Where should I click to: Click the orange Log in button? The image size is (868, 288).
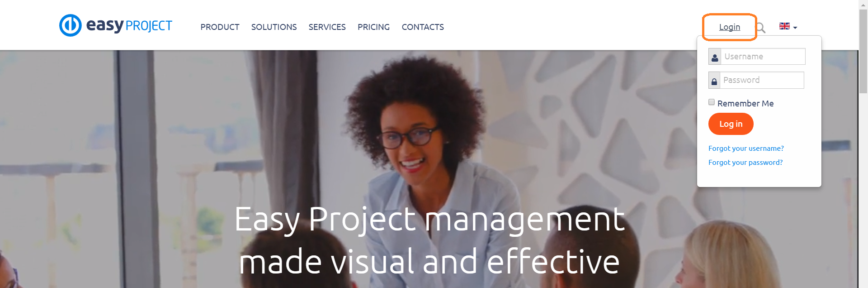pyautogui.click(x=731, y=124)
